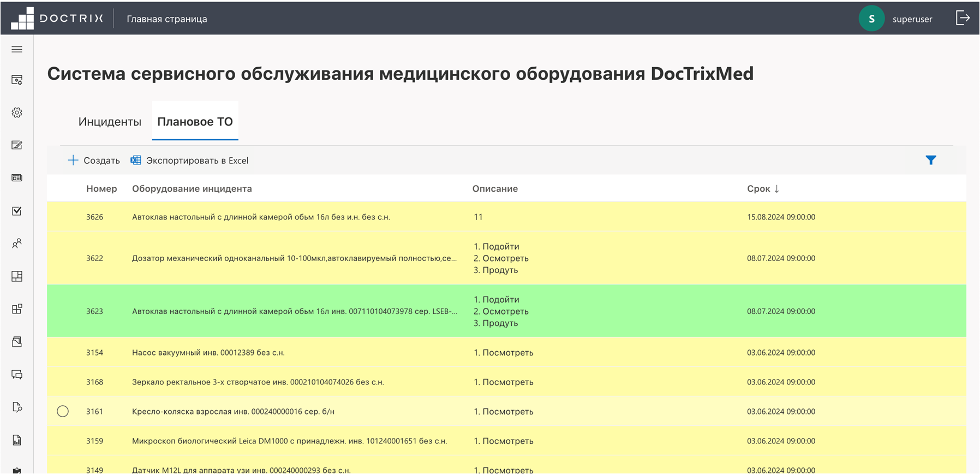Click the document search sidebar icon

click(x=17, y=407)
